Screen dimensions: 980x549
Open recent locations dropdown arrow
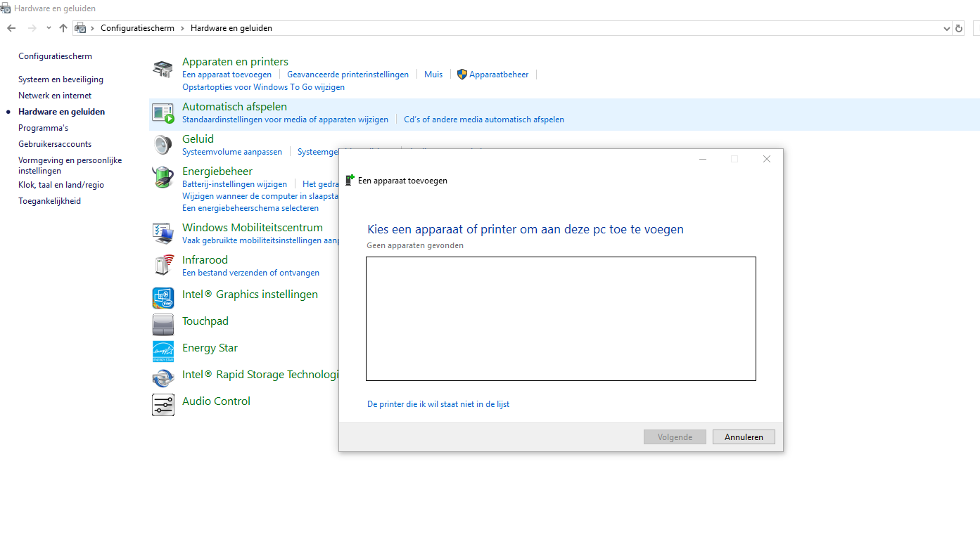49,28
